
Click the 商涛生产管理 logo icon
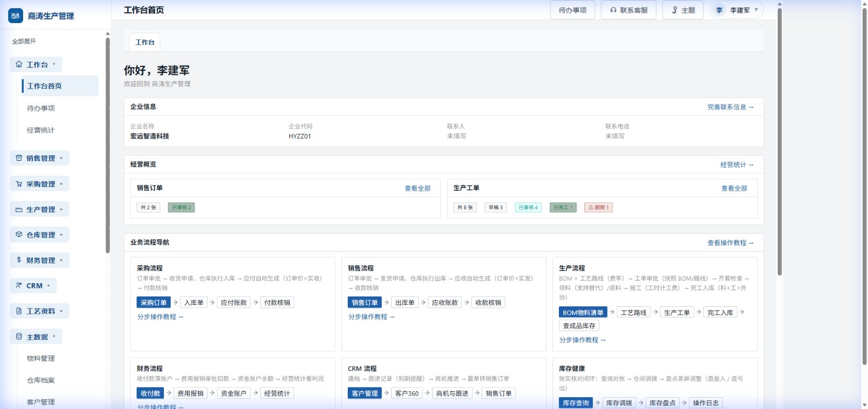tap(16, 16)
